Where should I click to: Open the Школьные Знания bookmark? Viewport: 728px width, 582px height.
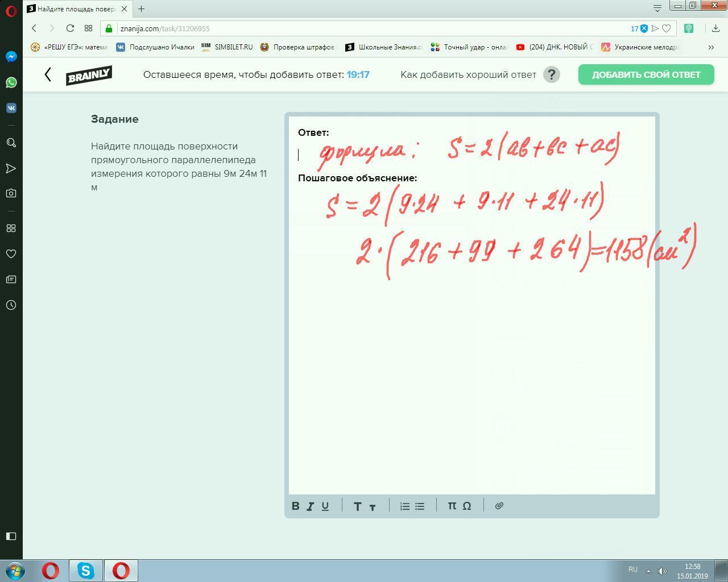(384, 47)
